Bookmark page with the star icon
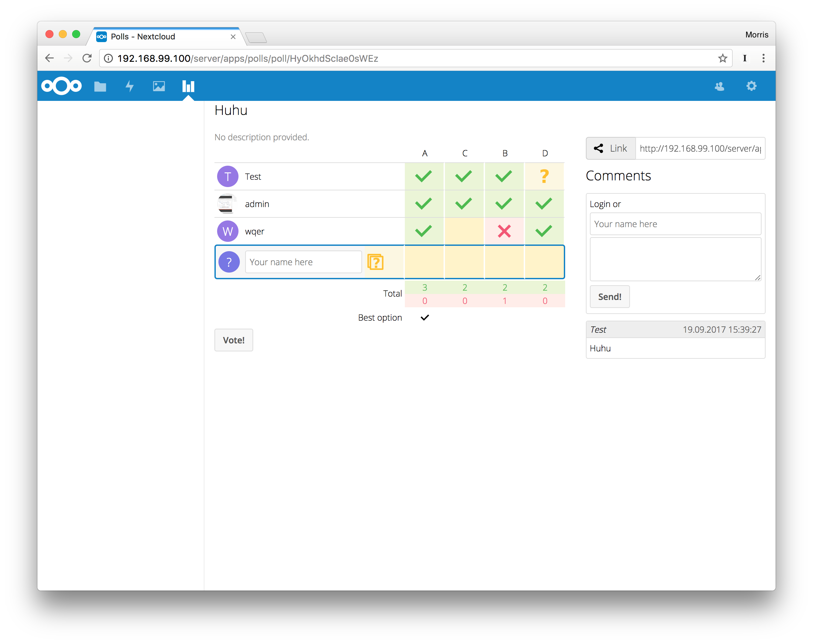The height and width of the screenshot is (644, 813). tap(722, 58)
